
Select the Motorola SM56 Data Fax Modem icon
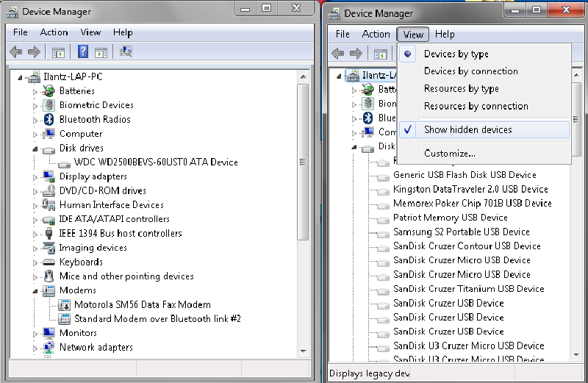point(64,304)
